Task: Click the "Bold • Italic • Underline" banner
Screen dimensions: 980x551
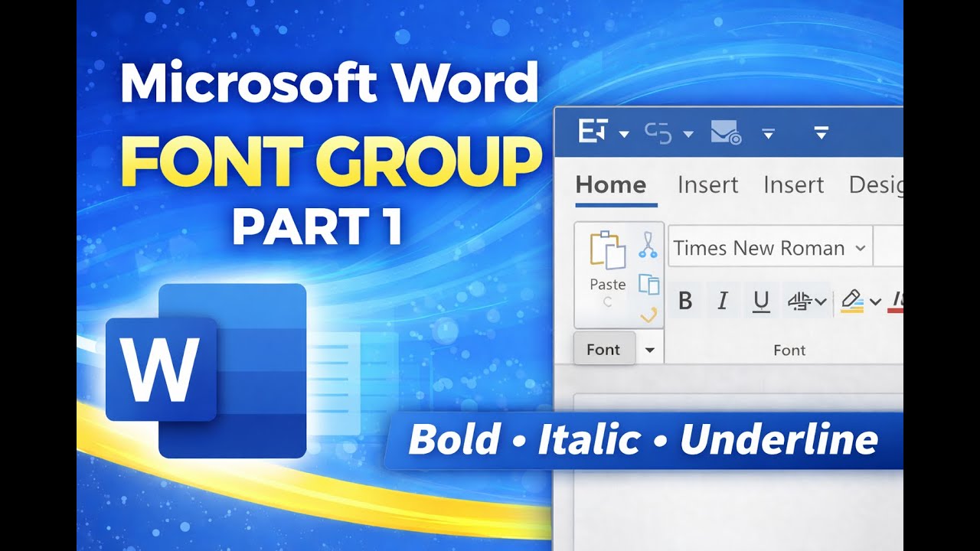Action: click(x=643, y=440)
